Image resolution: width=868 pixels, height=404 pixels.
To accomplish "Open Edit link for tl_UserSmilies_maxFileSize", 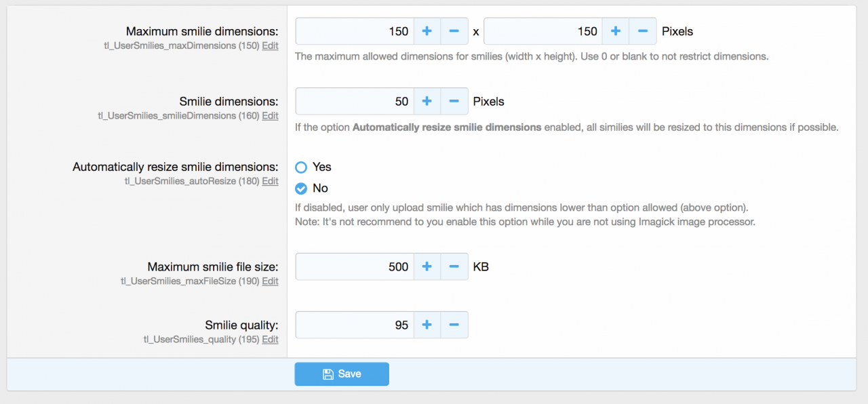I will coord(270,281).
